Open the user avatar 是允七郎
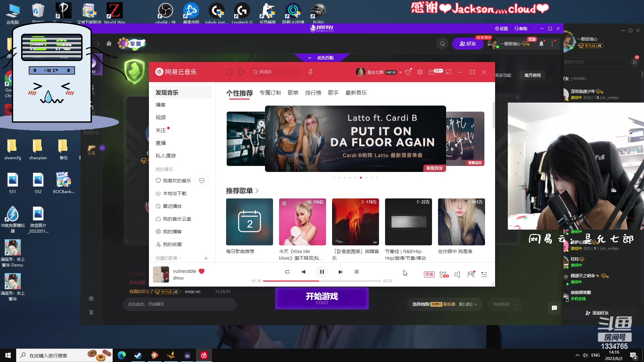Viewport: 644px width, 362px height. (x=360, y=72)
